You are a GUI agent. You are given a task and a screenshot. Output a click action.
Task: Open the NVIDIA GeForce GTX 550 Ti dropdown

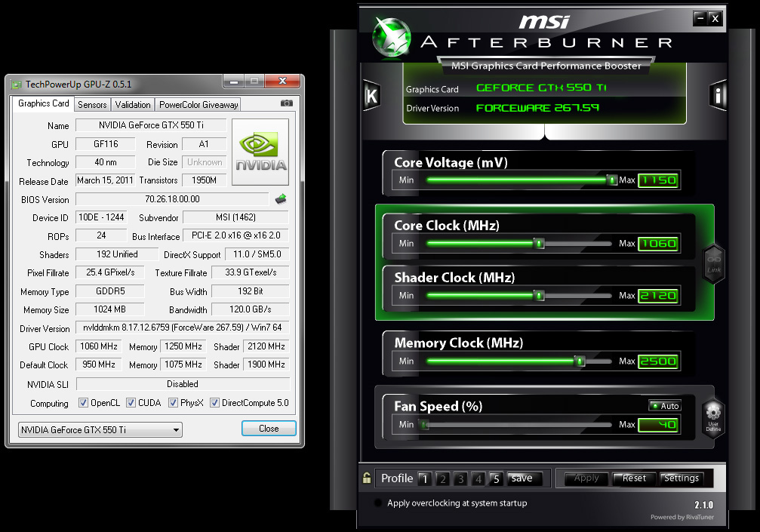click(x=100, y=430)
